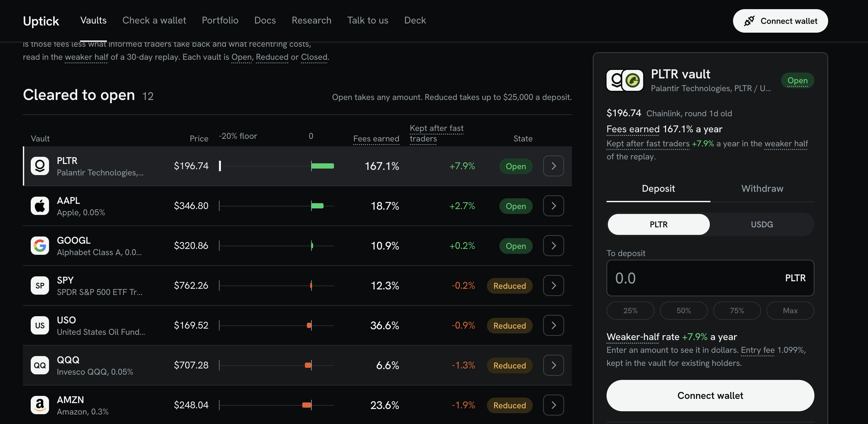The height and width of the screenshot is (424, 868).
Task: Open the USO row chevron arrow
Action: tap(553, 325)
